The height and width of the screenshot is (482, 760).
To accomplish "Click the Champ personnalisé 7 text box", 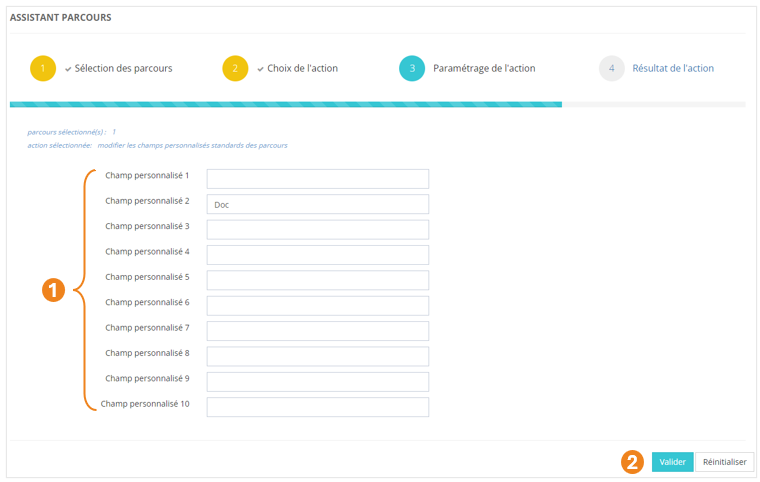I will [317, 331].
